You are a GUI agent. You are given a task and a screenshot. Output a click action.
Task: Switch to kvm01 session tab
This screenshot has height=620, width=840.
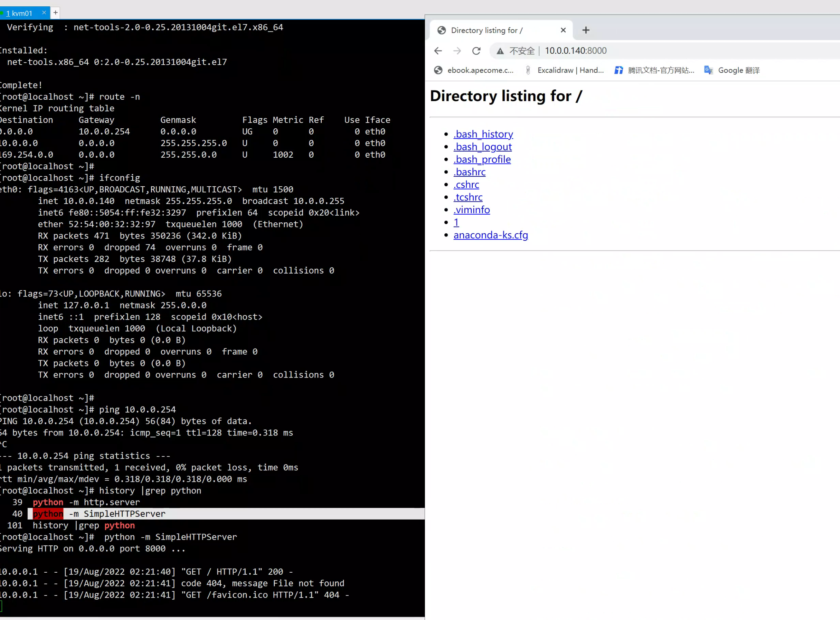[x=19, y=13]
